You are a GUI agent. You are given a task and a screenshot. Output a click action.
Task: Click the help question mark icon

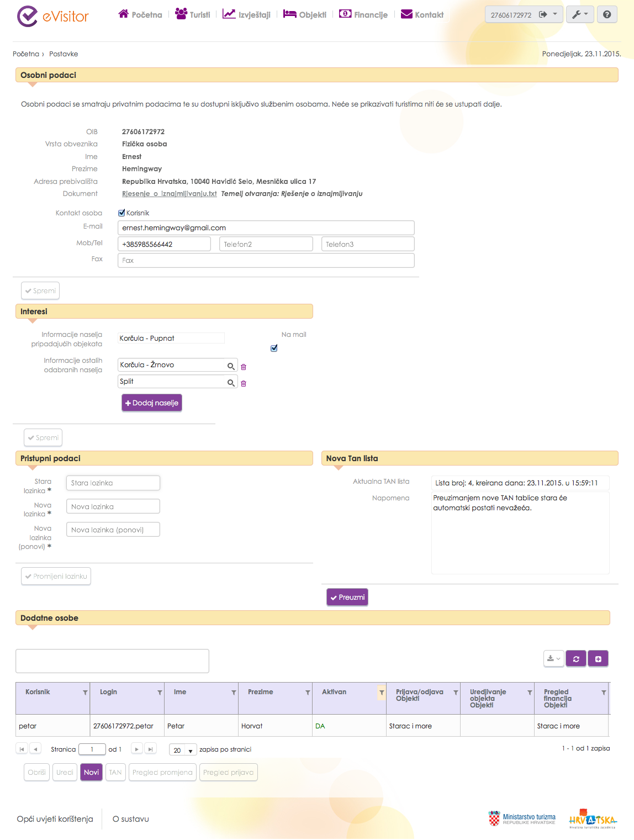607,15
